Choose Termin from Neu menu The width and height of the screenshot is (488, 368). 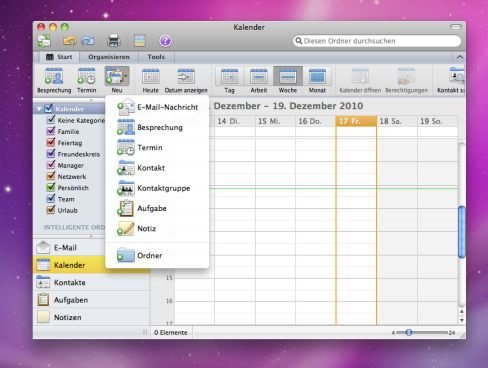tap(157, 148)
